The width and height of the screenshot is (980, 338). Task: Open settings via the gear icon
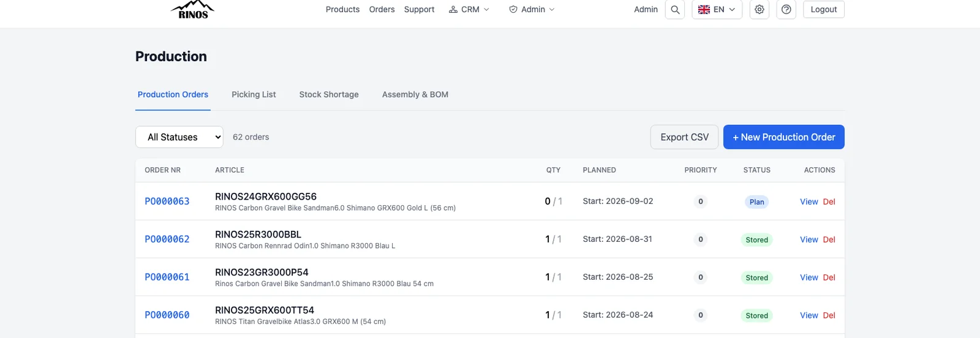pyautogui.click(x=759, y=9)
